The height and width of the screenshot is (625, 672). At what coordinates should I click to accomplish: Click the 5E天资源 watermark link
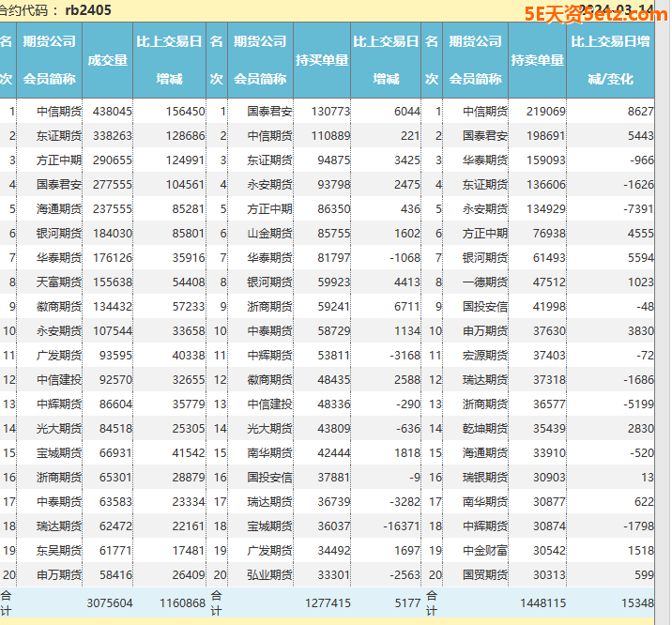pos(588,12)
